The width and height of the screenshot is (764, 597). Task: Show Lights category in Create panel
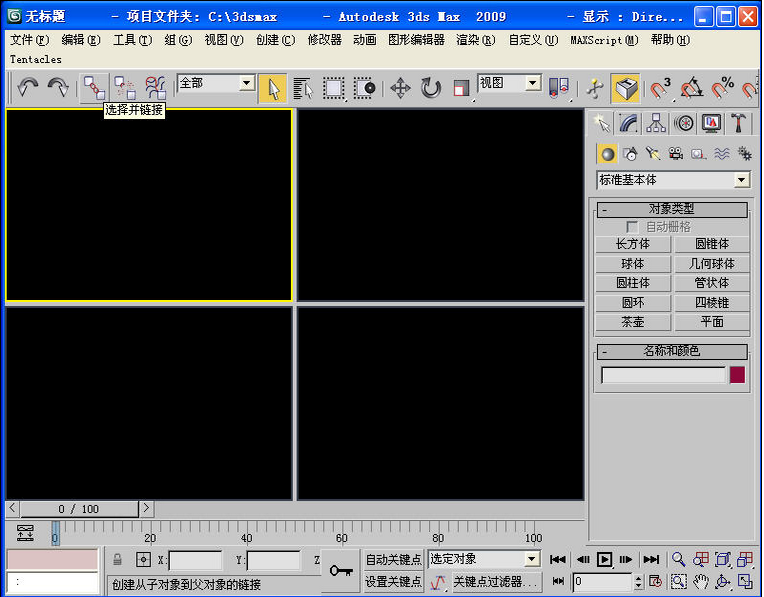click(x=652, y=154)
